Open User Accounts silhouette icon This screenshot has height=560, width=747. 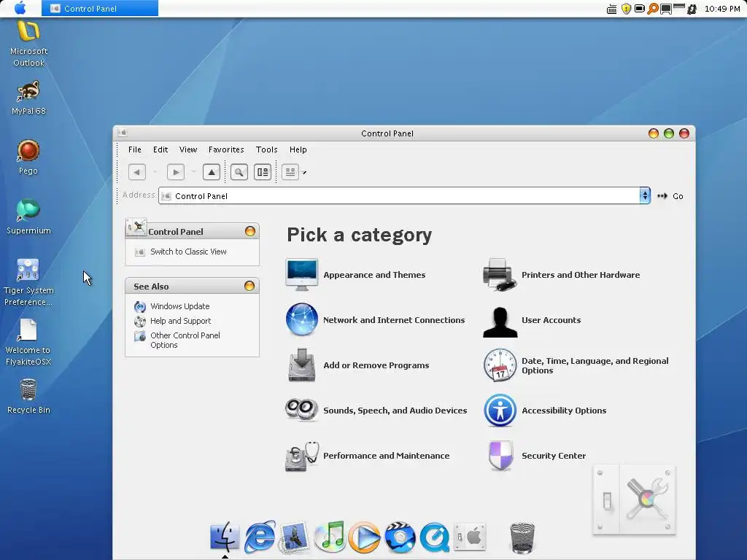pos(500,322)
